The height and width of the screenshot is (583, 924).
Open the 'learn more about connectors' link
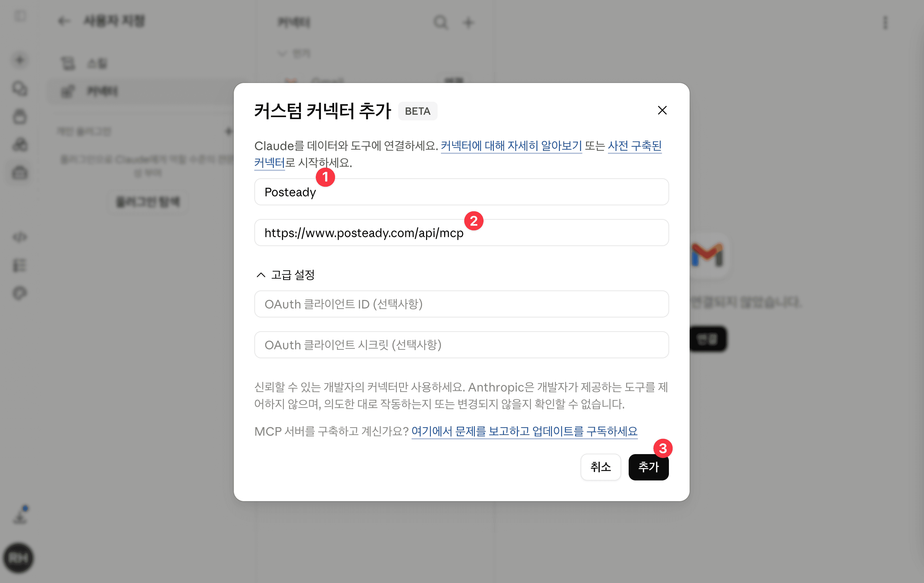point(511,146)
